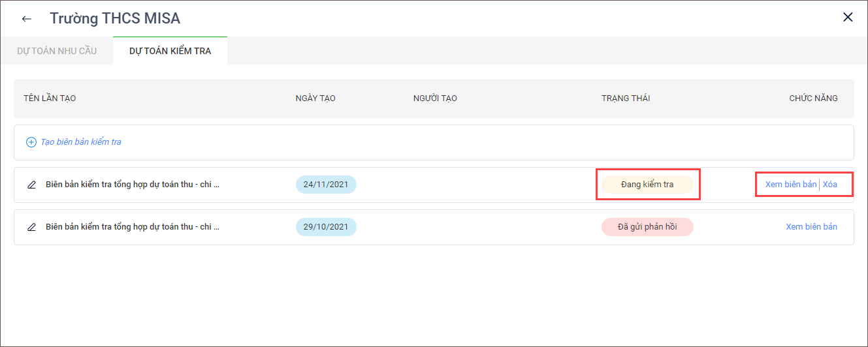Select the DỰ TOÁN KIỂM TRA tab

tap(170, 51)
